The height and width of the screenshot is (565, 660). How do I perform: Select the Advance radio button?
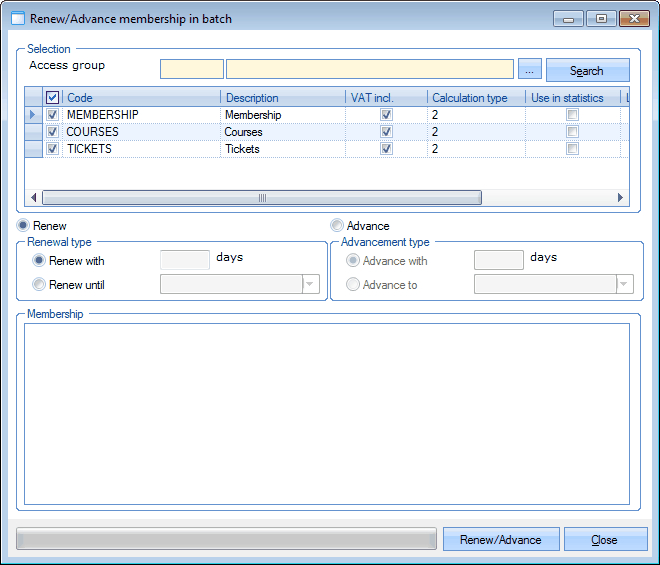(x=337, y=226)
